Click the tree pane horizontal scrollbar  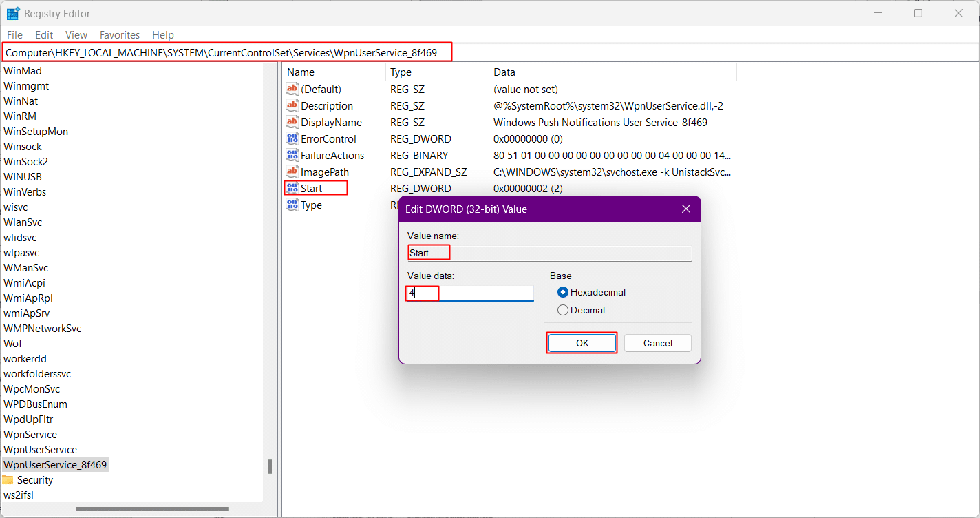152,509
